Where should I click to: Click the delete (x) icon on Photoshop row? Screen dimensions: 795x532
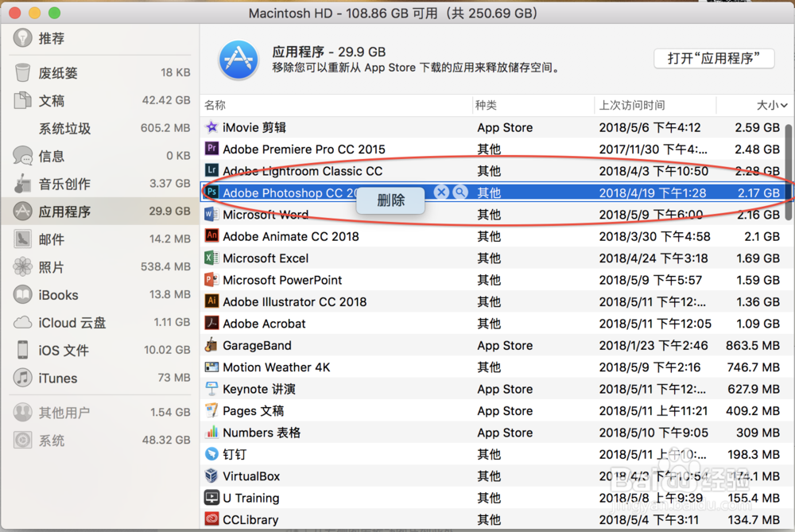(441, 192)
